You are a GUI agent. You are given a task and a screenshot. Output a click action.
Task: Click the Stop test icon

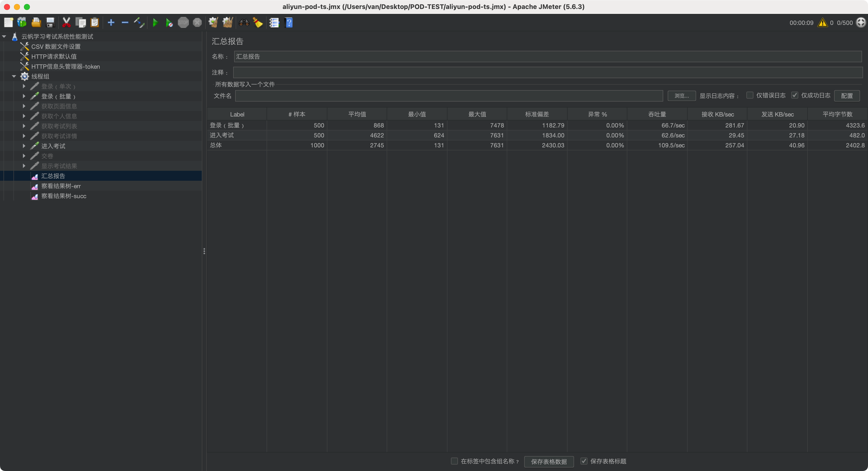coord(183,23)
